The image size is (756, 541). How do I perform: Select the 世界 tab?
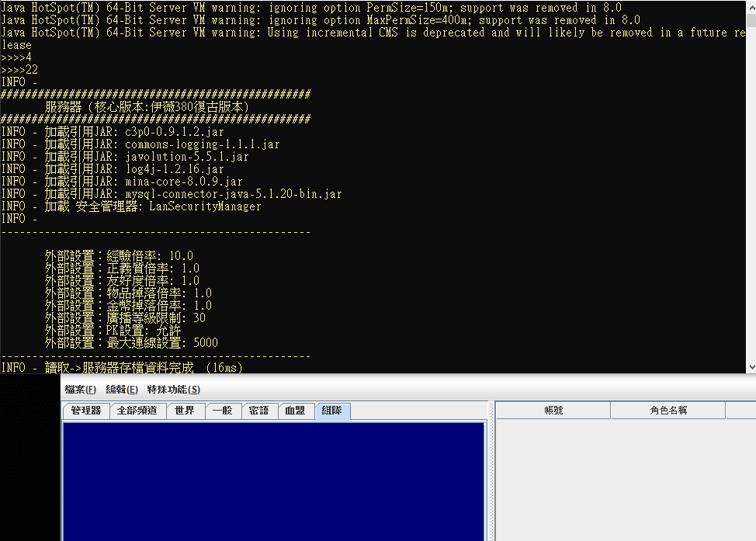click(x=185, y=411)
